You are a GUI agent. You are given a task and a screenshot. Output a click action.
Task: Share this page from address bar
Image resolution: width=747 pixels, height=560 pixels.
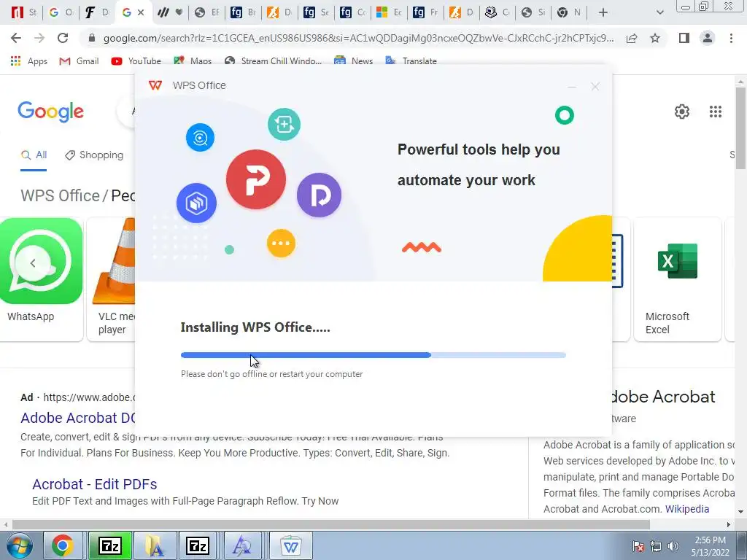[632, 38]
